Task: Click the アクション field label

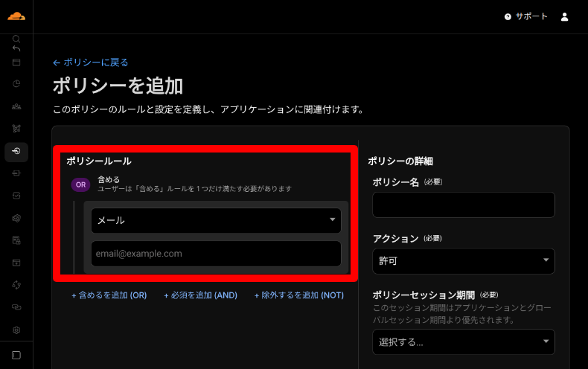Action: pos(396,239)
